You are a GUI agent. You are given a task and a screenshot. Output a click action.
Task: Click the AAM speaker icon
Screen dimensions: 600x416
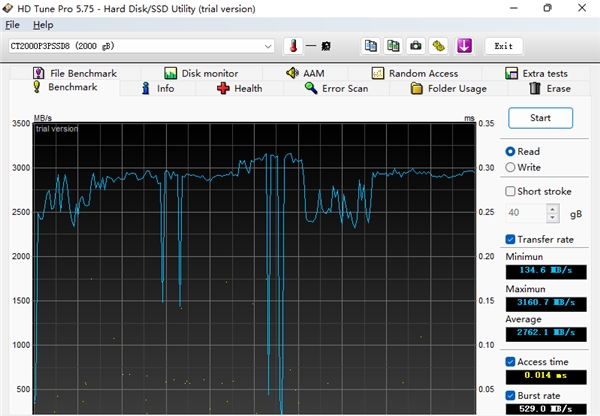click(x=292, y=73)
